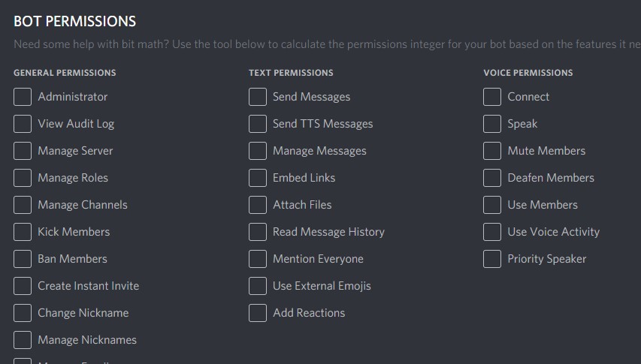Select the Attach Files checkbox
The height and width of the screenshot is (364, 641).
pyautogui.click(x=258, y=205)
